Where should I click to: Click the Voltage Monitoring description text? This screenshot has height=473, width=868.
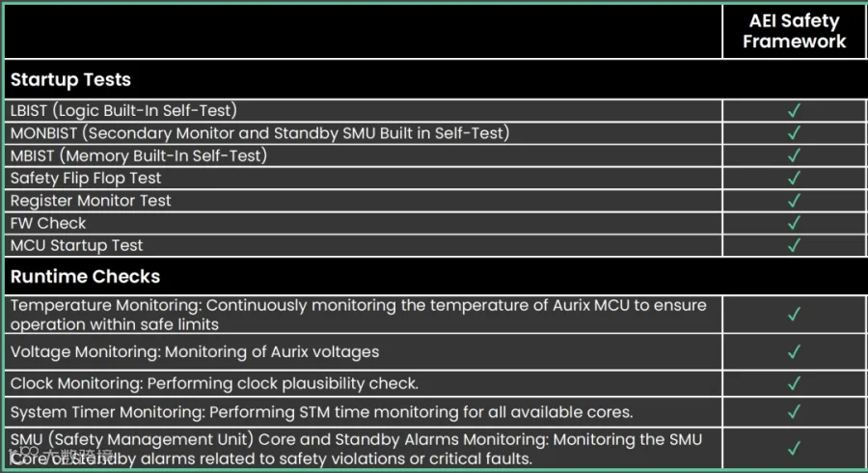tap(195, 352)
